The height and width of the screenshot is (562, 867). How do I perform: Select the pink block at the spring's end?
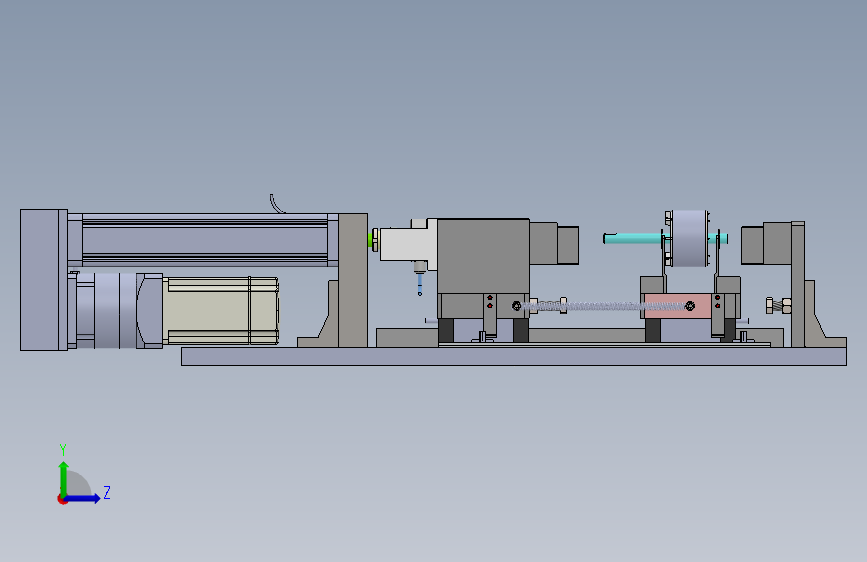677,306
